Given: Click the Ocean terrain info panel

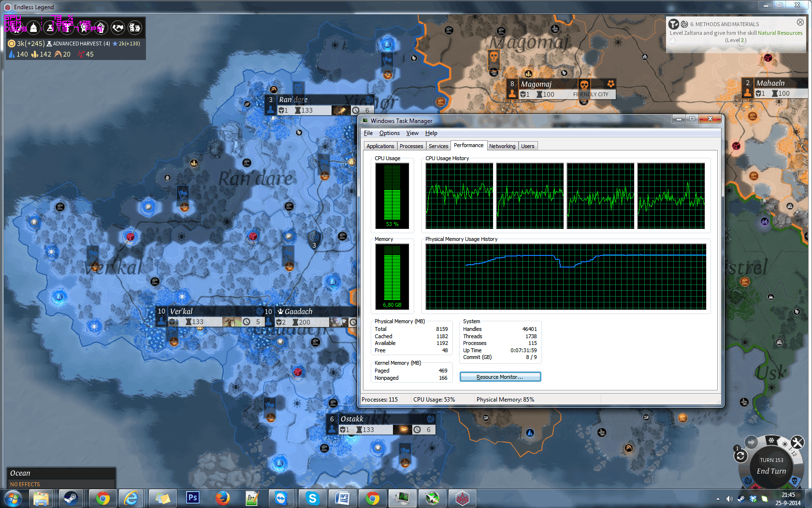Looking at the screenshot, I should pos(61,478).
